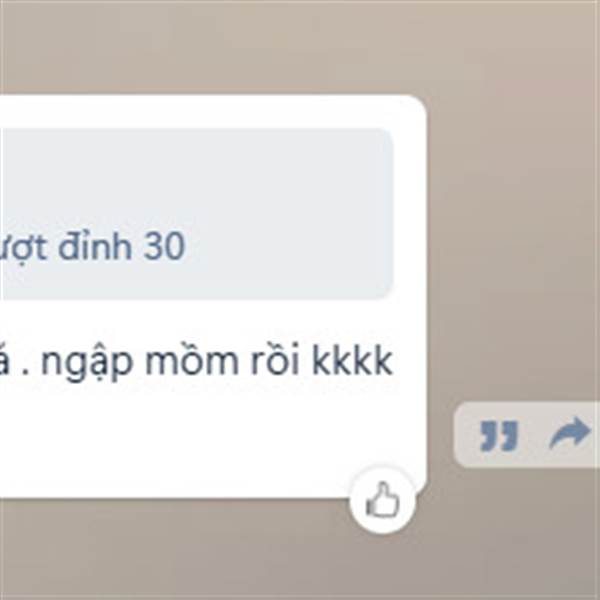Image resolution: width=600 pixels, height=600 pixels.
Task: Like the message with thumbs-up icon
Action: tap(382, 501)
